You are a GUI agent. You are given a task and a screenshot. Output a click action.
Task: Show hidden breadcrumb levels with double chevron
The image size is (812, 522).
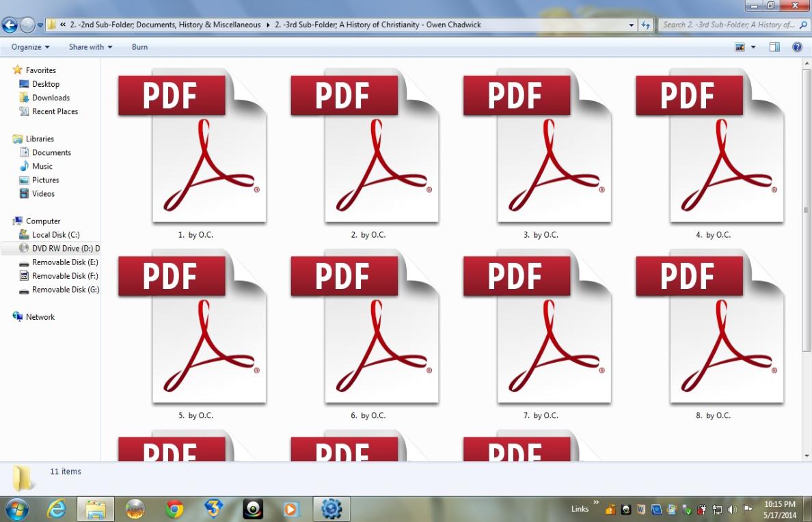tap(63, 25)
